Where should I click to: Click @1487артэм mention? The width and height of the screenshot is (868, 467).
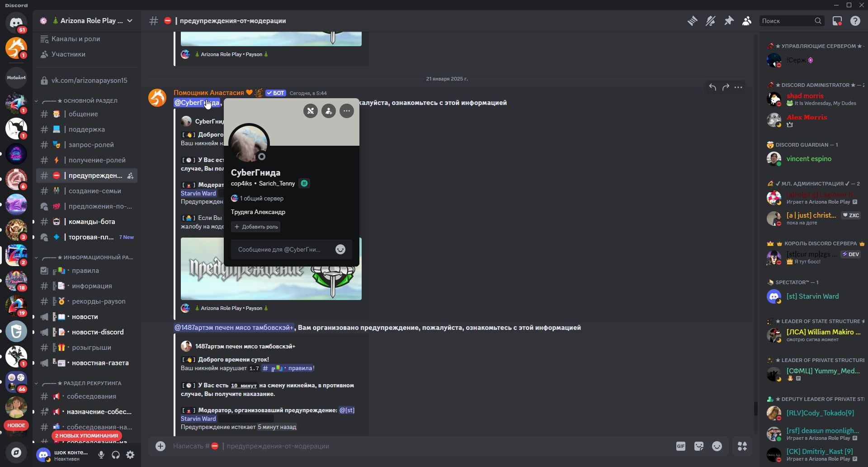point(234,328)
